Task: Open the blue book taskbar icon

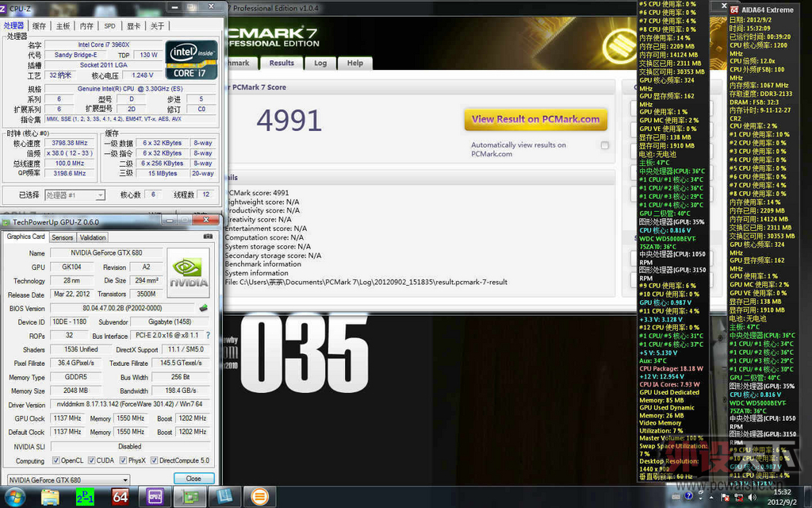Action: [x=224, y=497]
